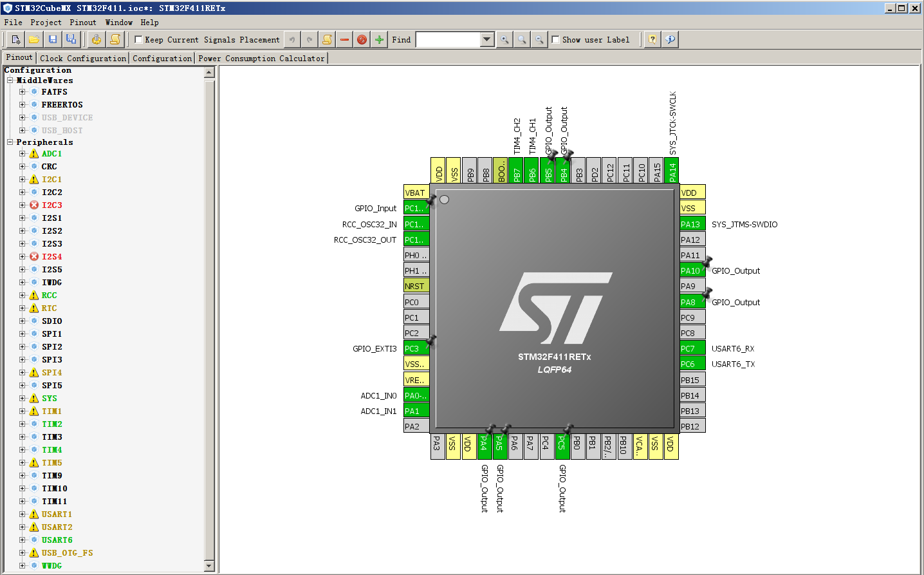Screen dimensions: 924x575
Task: Click the Collapse All minus icon
Action: tap(345, 39)
